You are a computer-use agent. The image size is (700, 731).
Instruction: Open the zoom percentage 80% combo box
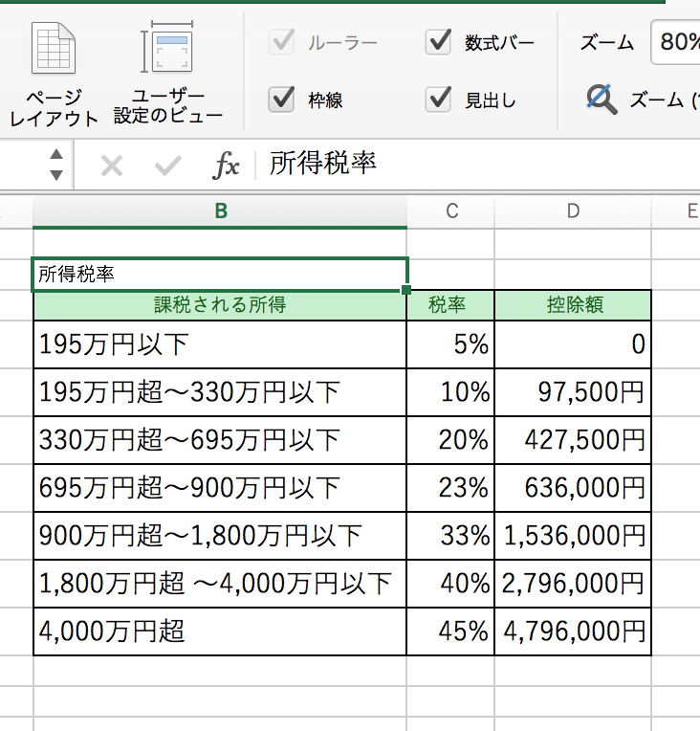675,42
